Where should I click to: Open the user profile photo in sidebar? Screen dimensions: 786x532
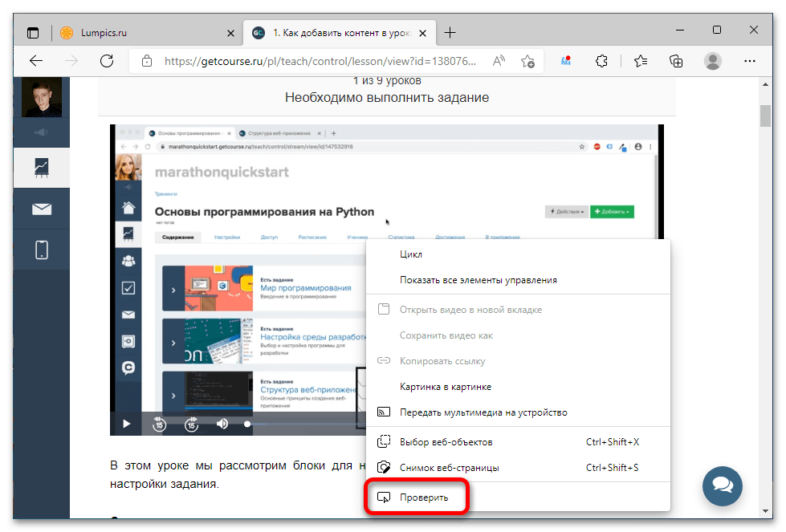[42, 96]
